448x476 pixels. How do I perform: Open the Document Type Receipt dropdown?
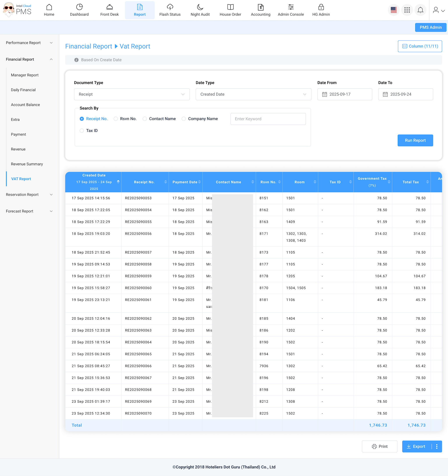pyautogui.click(x=132, y=94)
